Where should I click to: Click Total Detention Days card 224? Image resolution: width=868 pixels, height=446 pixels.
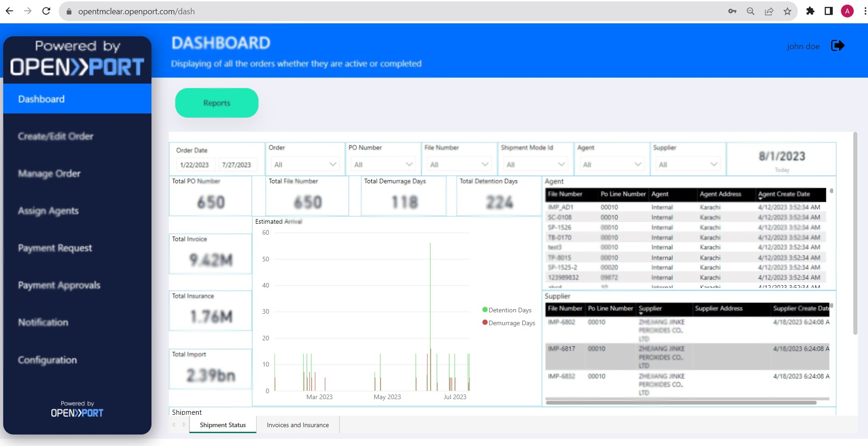click(x=499, y=196)
